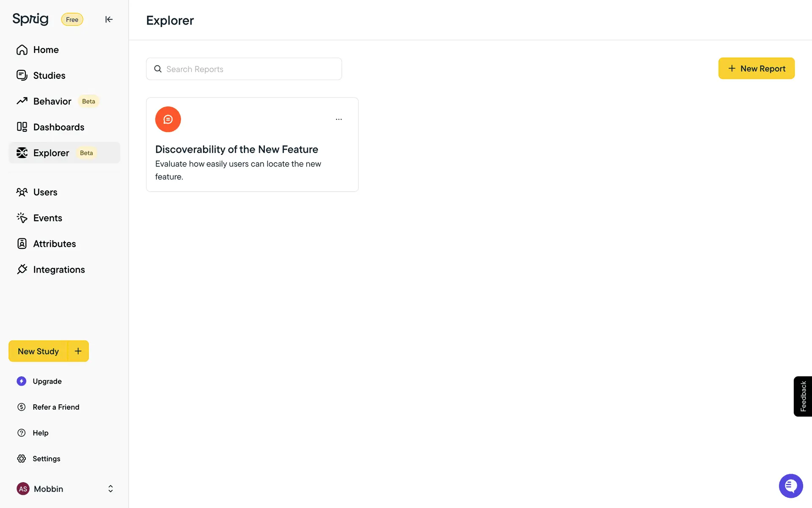
Task: Expand the Mobbin workspace switcher
Action: pos(110,489)
